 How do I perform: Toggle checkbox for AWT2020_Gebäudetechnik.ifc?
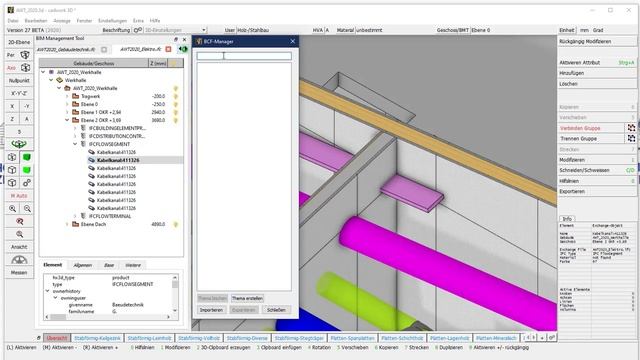pyautogui.click(x=104, y=49)
